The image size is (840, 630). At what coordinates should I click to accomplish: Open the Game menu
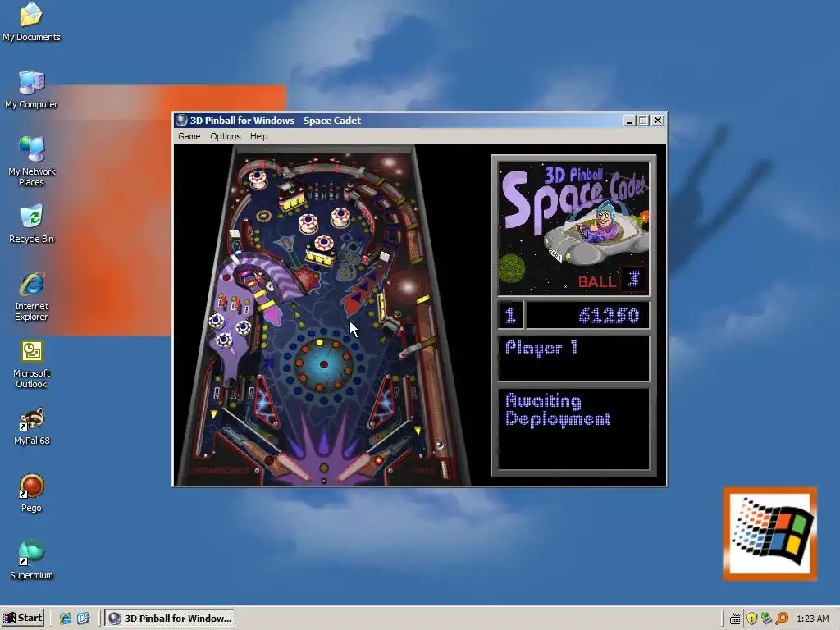[189, 136]
